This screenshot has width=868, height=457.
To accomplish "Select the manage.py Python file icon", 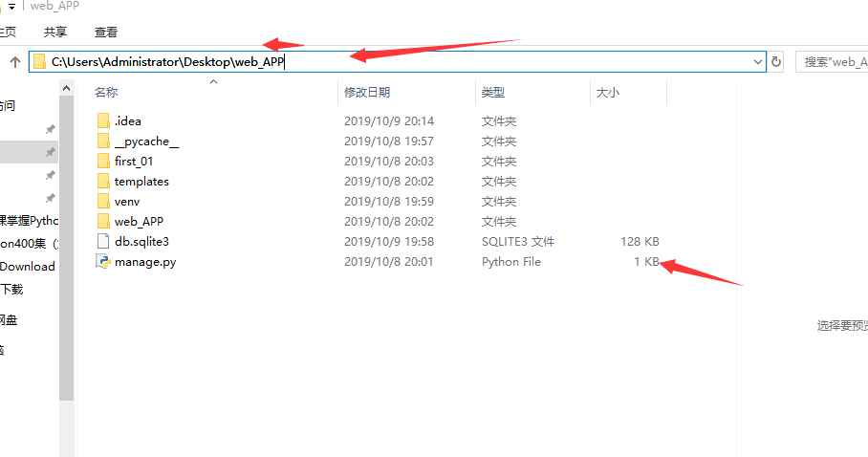I will 103,261.
